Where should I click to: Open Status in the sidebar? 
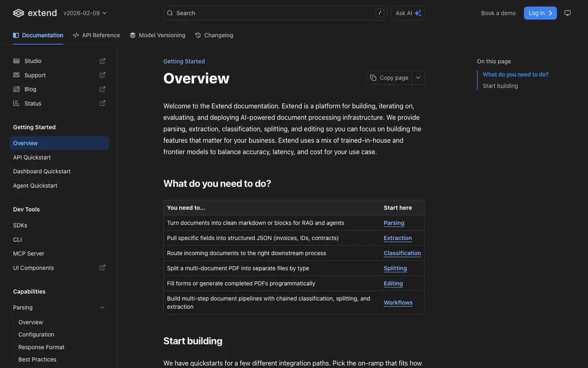coord(59,104)
